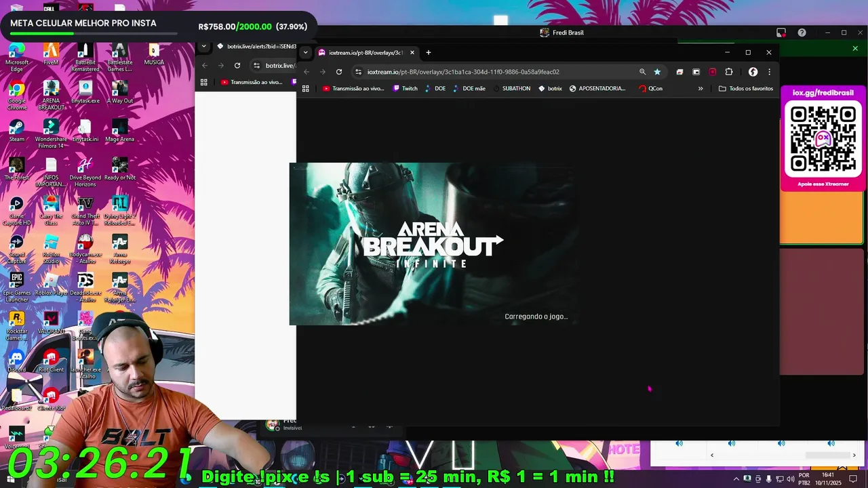
Task: Open the Mage Arena desktop icon
Action: point(119,131)
